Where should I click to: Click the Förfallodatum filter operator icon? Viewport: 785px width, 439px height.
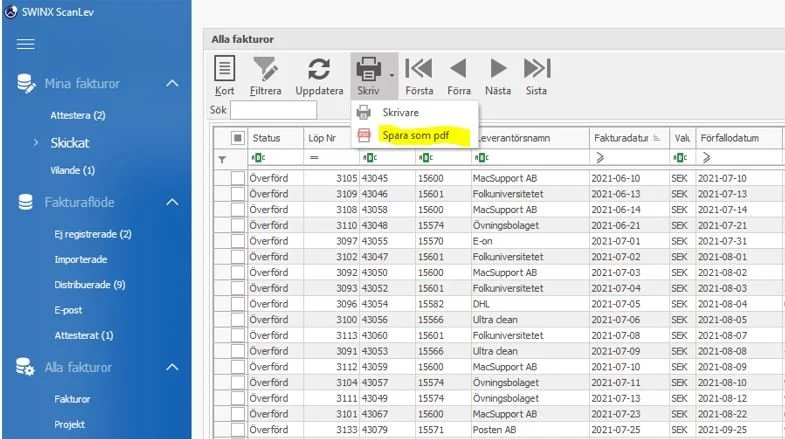point(706,158)
